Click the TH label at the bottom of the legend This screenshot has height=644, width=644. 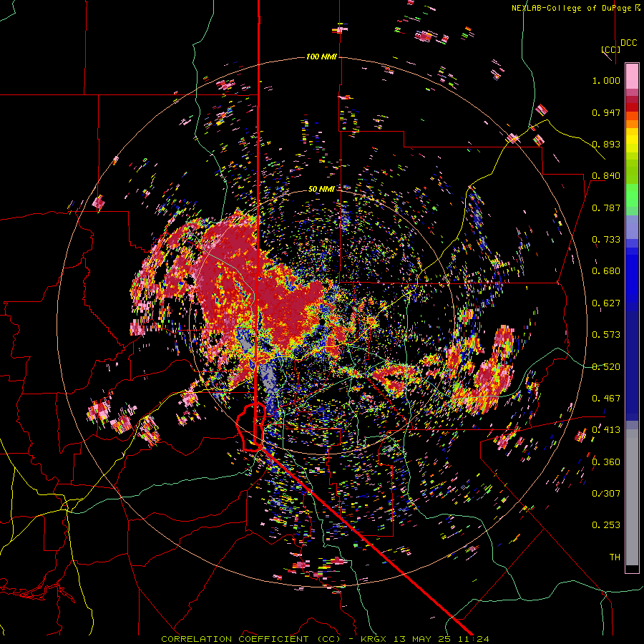(x=615, y=557)
